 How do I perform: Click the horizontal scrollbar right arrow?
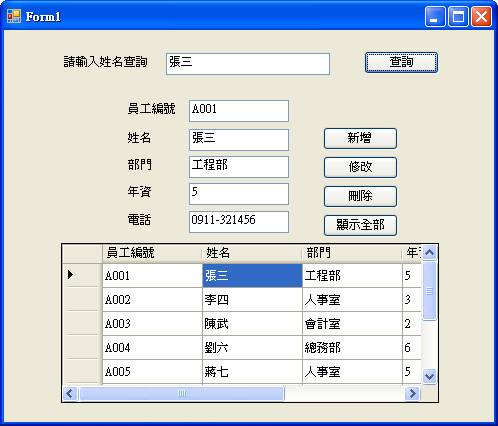[413, 393]
